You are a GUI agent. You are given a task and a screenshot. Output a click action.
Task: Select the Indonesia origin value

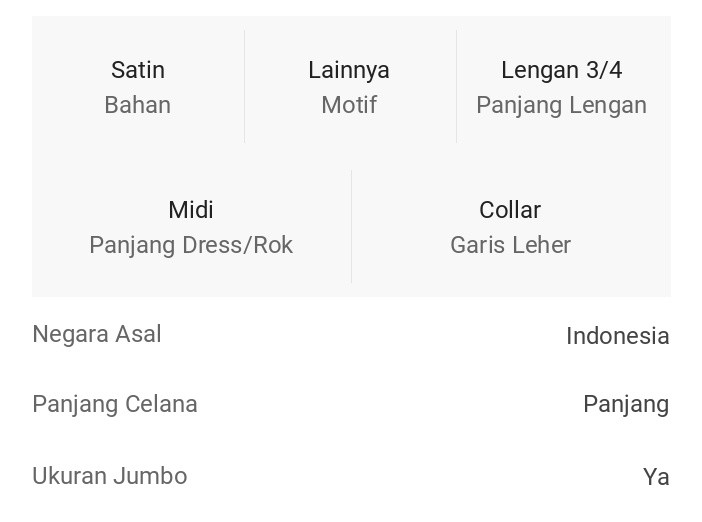[x=617, y=336]
